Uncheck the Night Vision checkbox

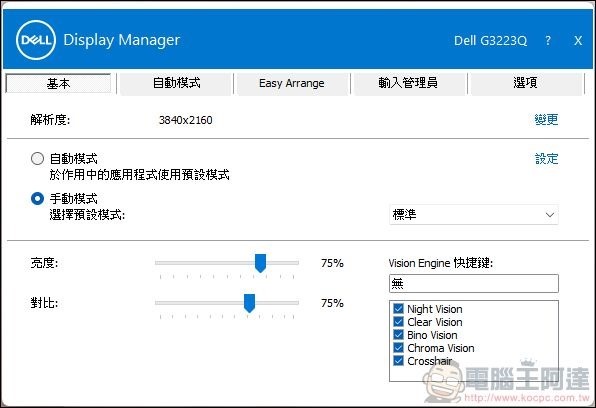(x=398, y=308)
